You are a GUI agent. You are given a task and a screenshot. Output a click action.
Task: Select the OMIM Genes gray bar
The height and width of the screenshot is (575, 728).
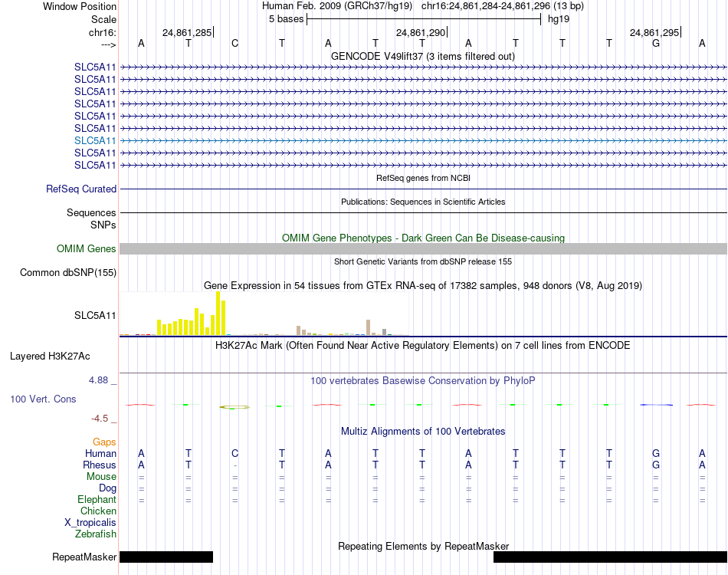click(x=423, y=248)
